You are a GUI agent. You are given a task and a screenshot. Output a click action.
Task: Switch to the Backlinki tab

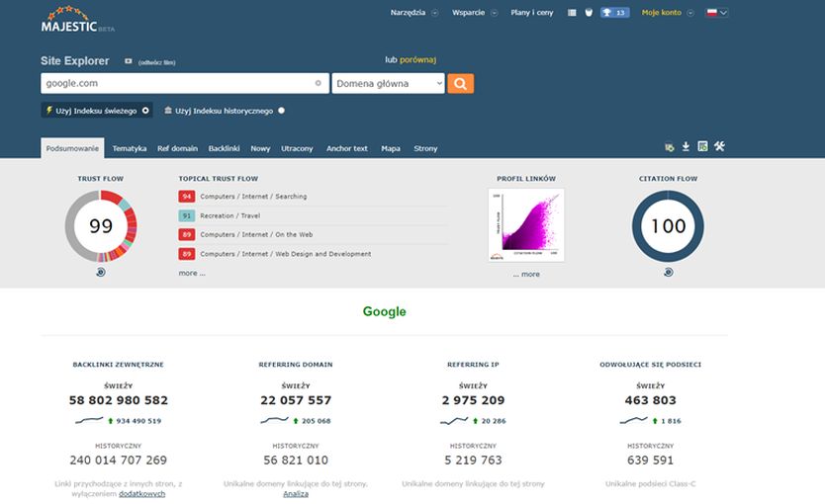click(224, 148)
